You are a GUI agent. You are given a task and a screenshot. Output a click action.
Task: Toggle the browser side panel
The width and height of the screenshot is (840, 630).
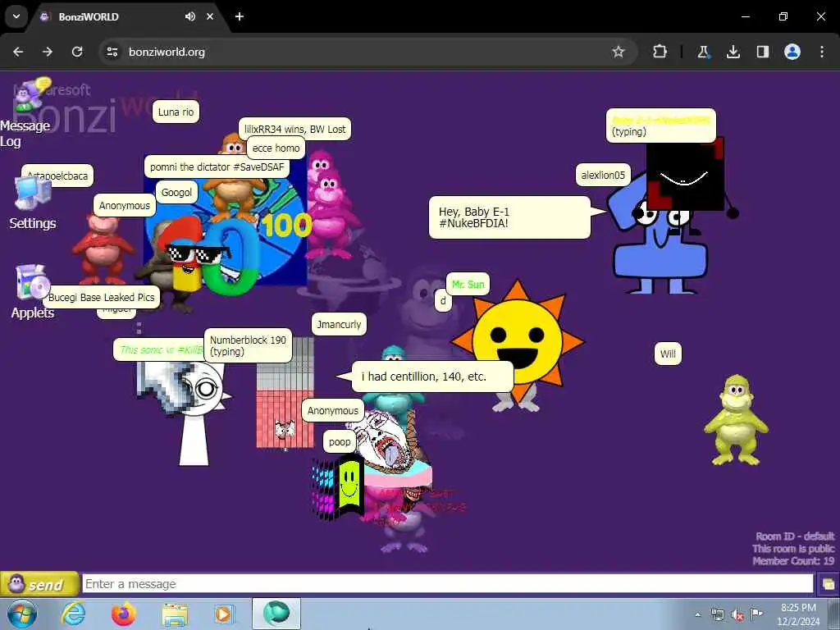click(762, 52)
